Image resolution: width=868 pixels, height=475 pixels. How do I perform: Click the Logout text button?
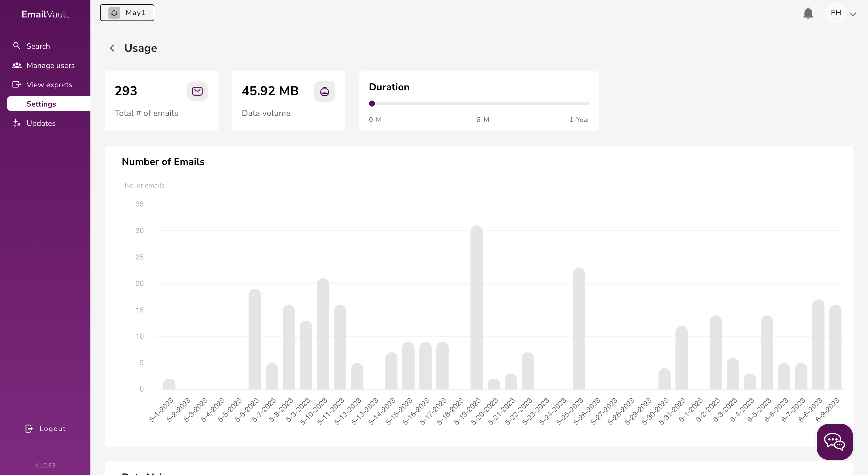coord(52,428)
